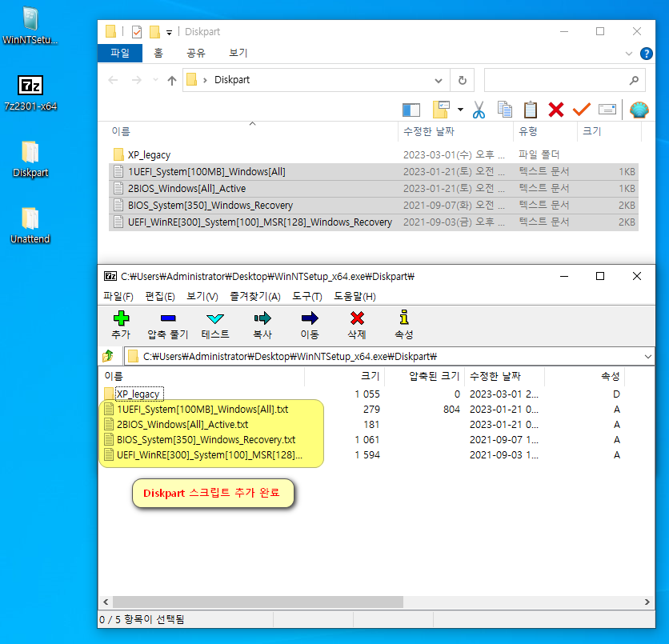The height and width of the screenshot is (644, 669).
Task: Sort 7-Zip list by 압축된 크기
Action: [424, 376]
